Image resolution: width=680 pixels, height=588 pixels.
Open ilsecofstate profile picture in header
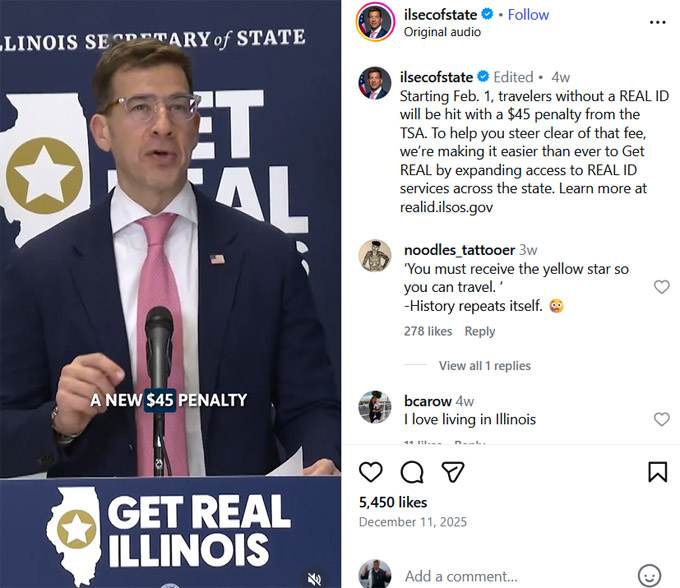pos(375,22)
